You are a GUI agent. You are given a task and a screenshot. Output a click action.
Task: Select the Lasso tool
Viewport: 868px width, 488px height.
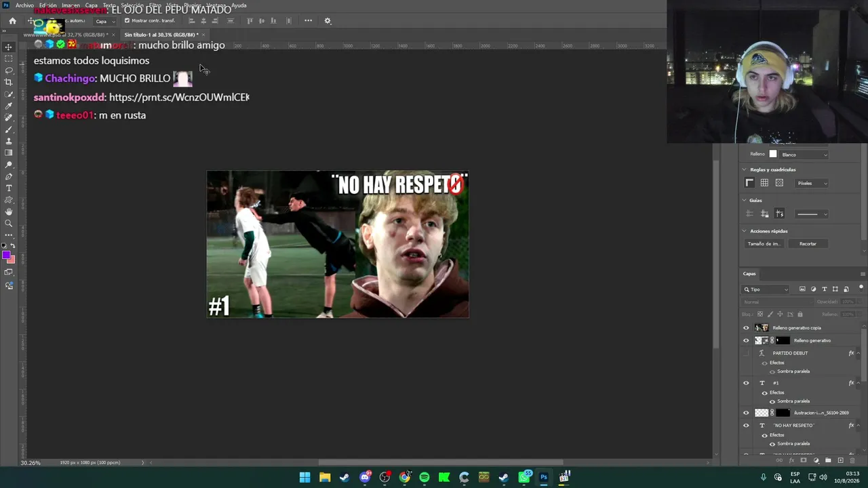pyautogui.click(x=9, y=70)
